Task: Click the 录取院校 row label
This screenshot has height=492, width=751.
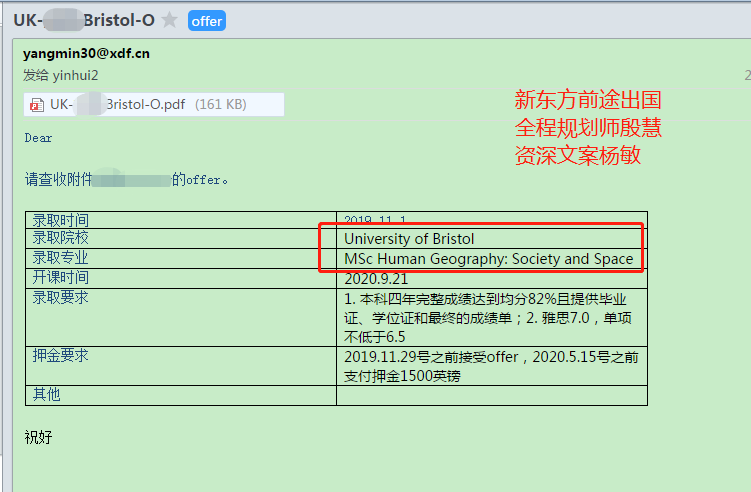Action: pyautogui.click(x=60, y=238)
